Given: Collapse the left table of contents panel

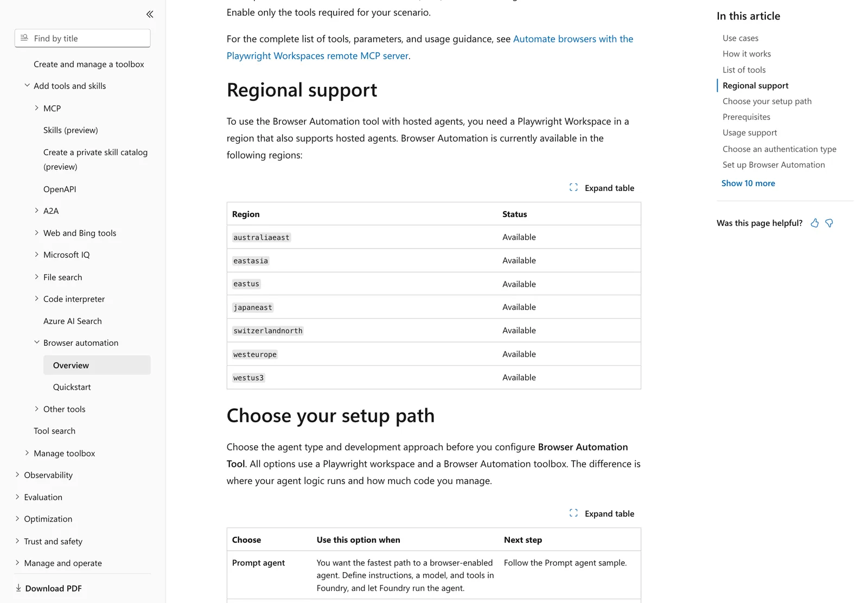Looking at the screenshot, I should (150, 14).
